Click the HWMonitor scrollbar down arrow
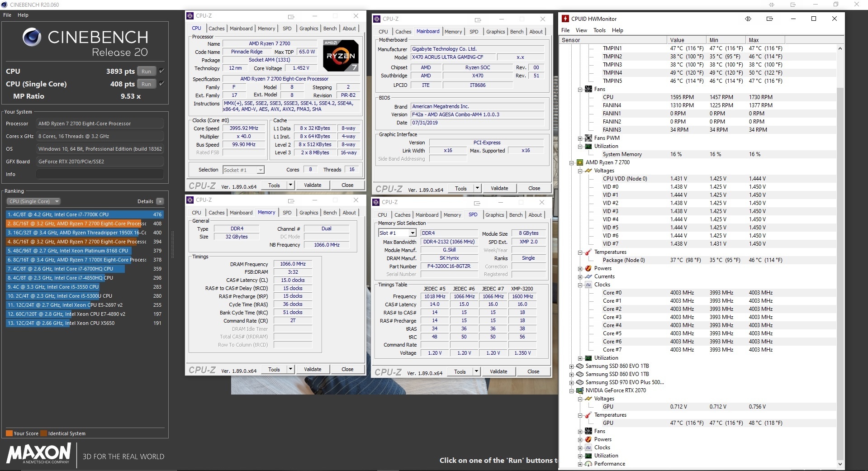 point(840,464)
